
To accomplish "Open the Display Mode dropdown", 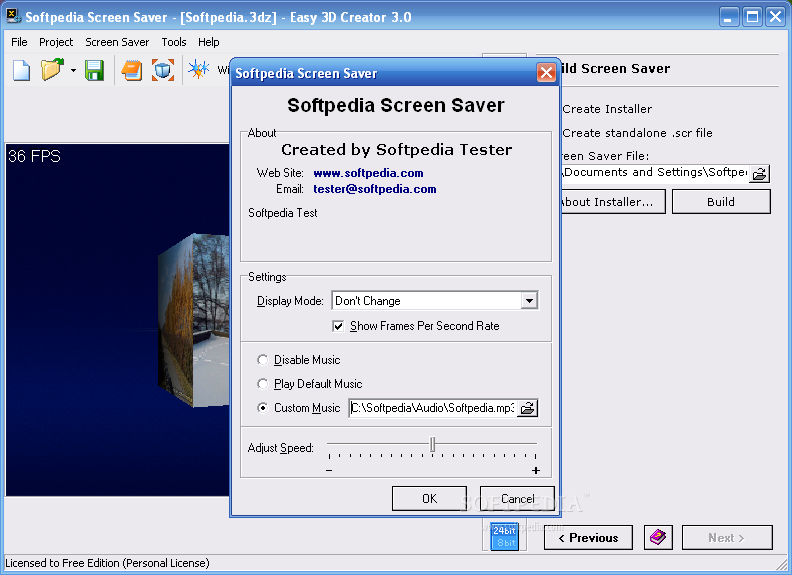I will [529, 301].
